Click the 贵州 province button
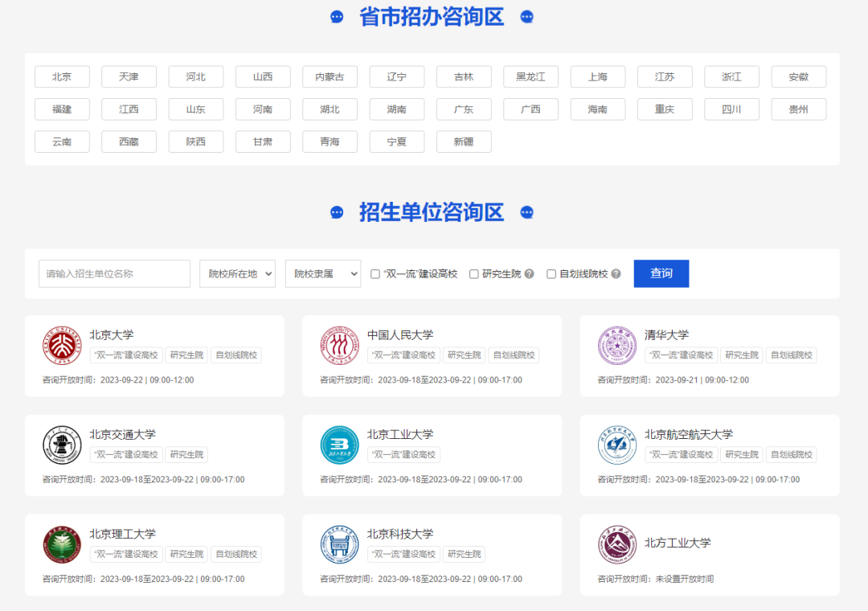Viewport: 868px width, 611px height. [x=799, y=109]
